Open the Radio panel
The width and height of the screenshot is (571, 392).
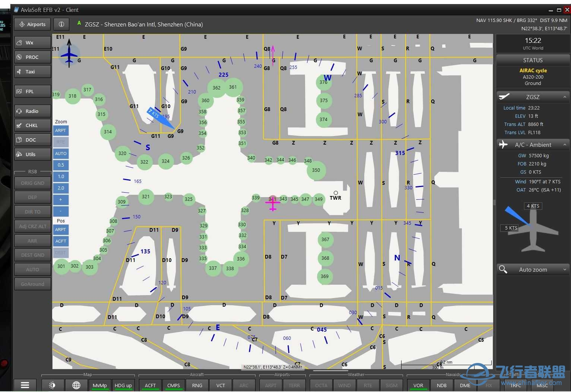pos(32,111)
